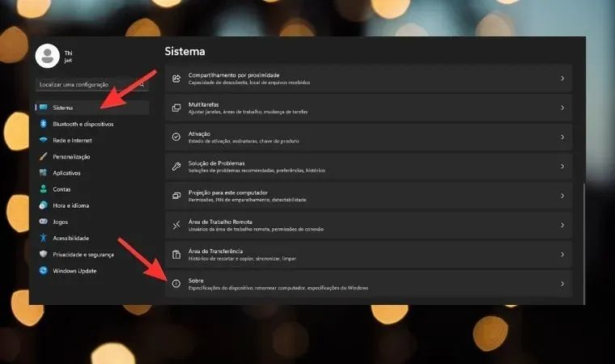615x364 pixels.
Task: Open Privacidade e segurança settings
Action: coord(92,254)
